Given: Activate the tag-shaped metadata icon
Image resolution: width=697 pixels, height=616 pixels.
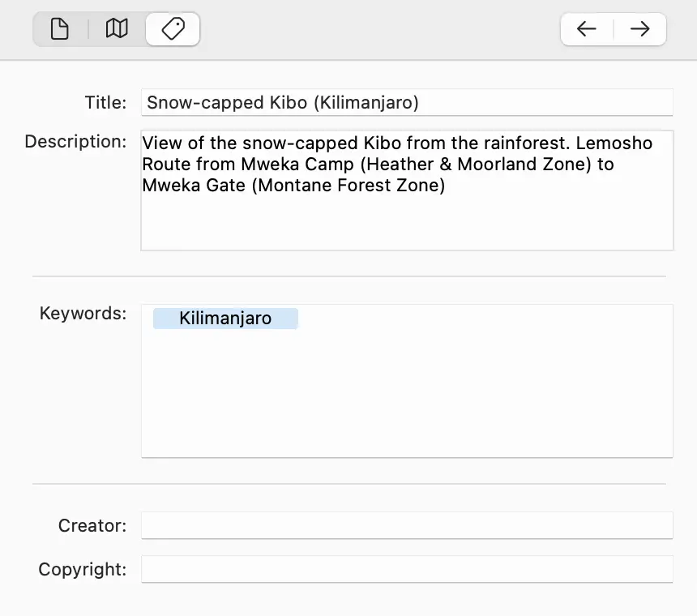Looking at the screenshot, I should (172, 28).
